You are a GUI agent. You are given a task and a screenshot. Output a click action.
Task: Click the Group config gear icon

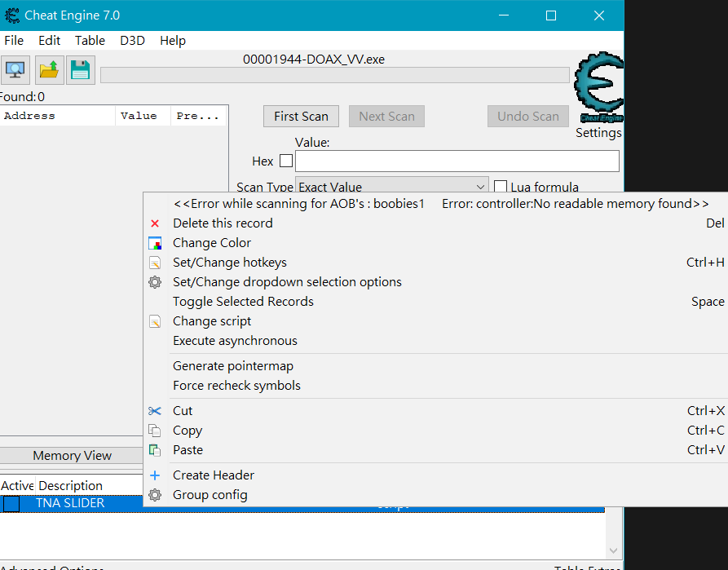click(x=155, y=495)
